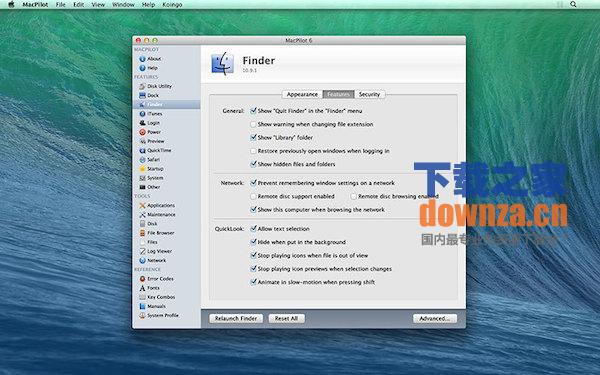Image resolution: width=600 pixels, height=375 pixels.
Task: Click the Reset All button
Action: (x=287, y=318)
